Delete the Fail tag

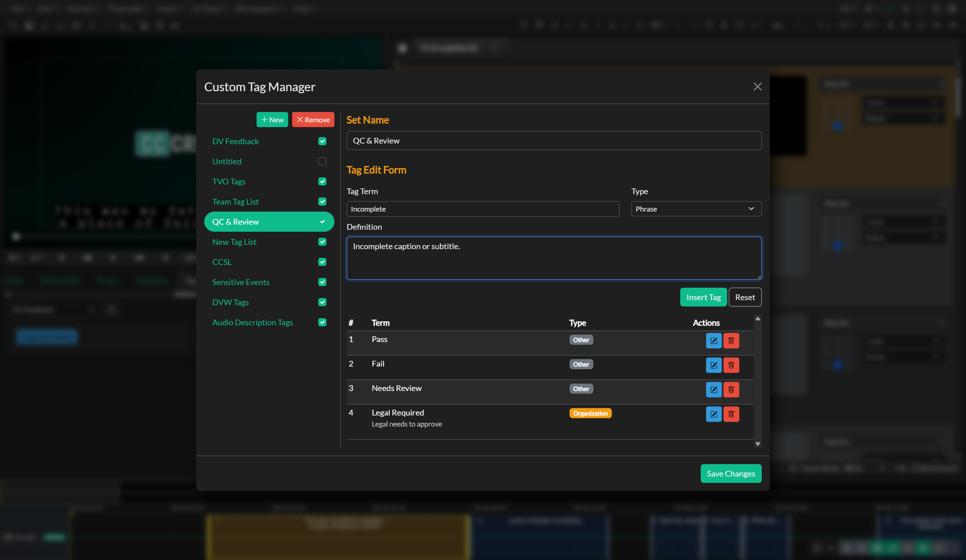(731, 365)
